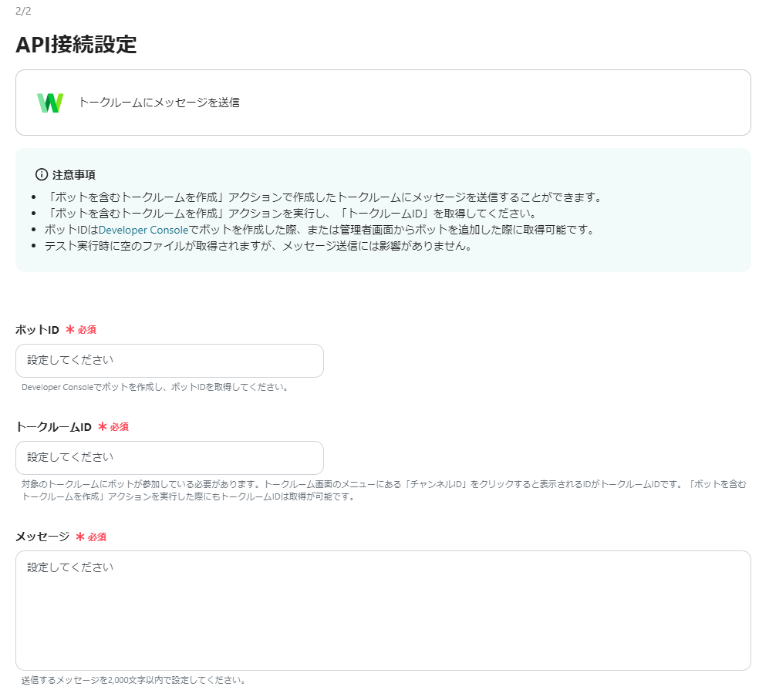Click the red asterisk next to ボットID
Viewport: 769px width, 700px height.
(70, 330)
